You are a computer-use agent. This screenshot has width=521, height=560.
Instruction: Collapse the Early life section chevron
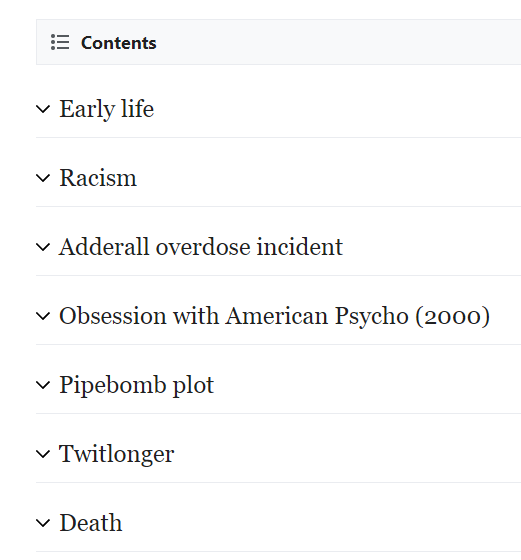pos(43,109)
